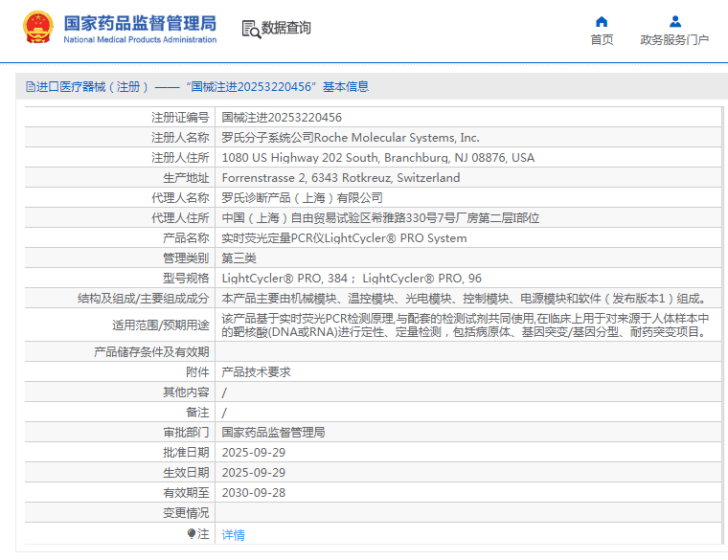Select structure text 本产品主要由机械模块
Screen dimensions: 728x560
(465, 299)
